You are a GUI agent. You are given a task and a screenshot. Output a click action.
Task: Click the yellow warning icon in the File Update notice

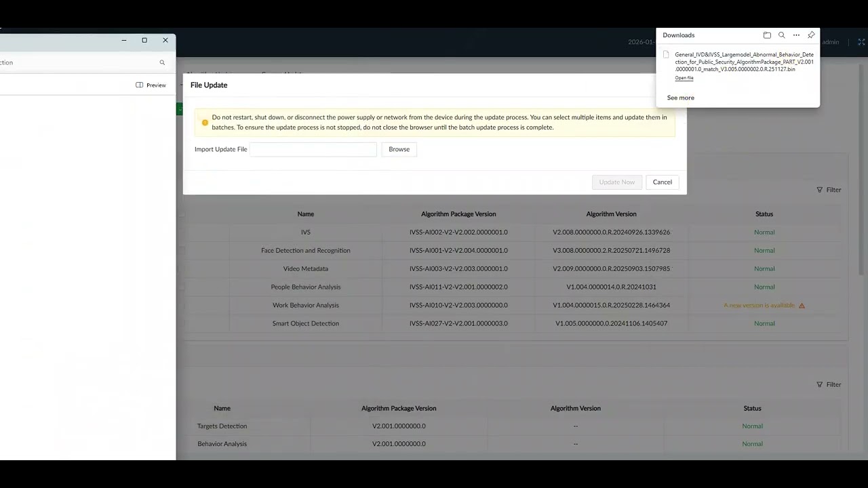point(205,123)
